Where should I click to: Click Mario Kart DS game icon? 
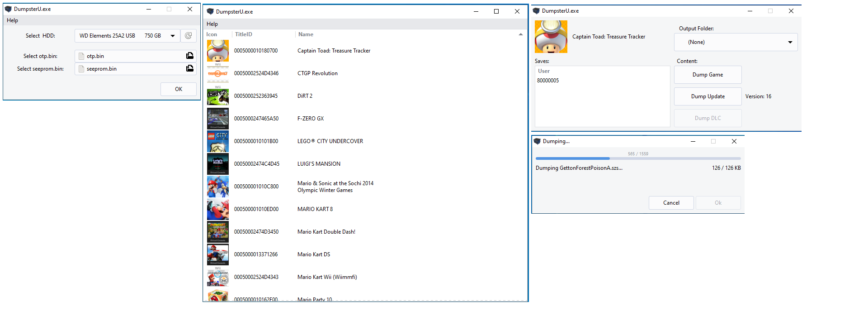pos(218,254)
